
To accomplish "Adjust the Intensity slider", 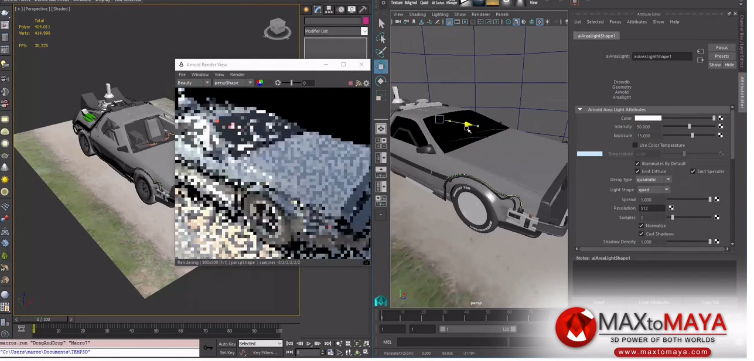I will [690, 126].
